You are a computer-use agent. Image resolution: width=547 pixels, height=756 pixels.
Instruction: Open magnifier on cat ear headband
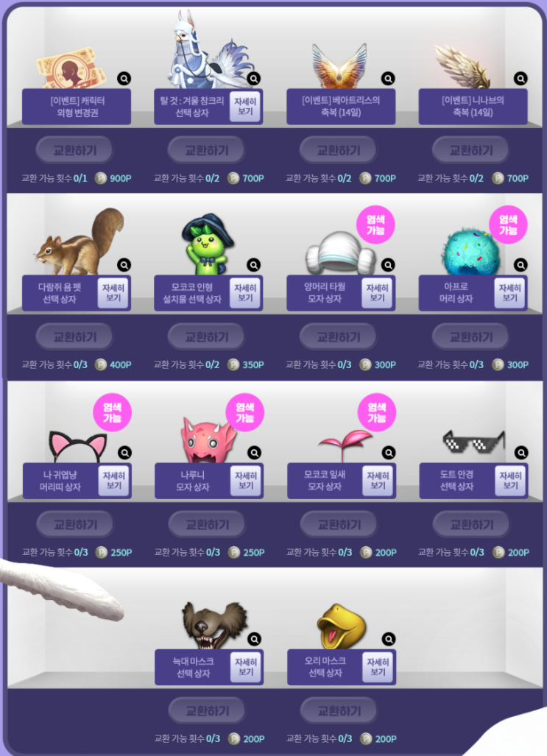coord(124,453)
